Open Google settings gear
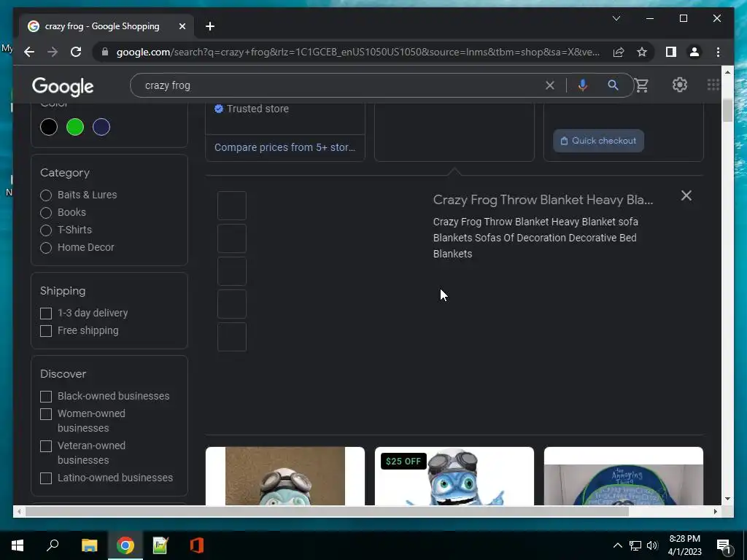747x560 pixels. point(679,85)
